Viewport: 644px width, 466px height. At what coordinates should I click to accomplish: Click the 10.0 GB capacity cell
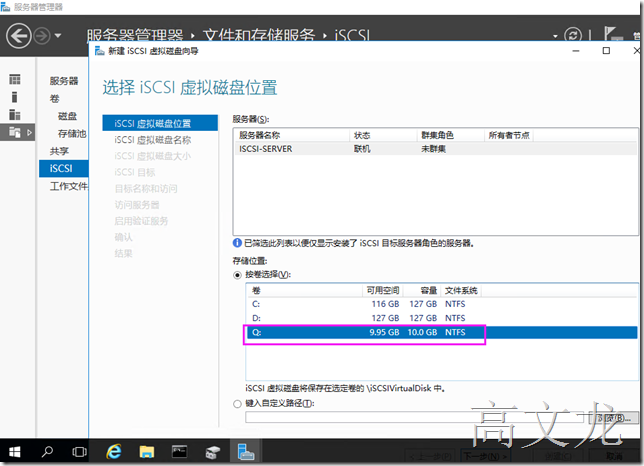click(x=422, y=332)
